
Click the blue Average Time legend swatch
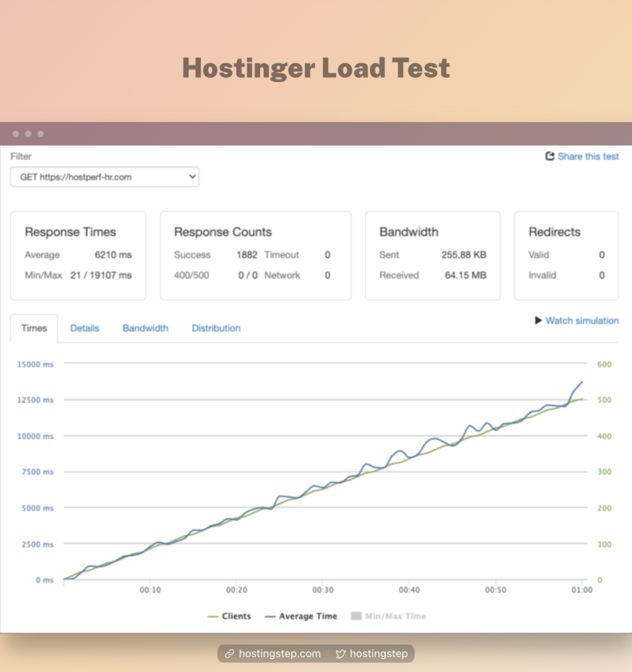(270, 617)
